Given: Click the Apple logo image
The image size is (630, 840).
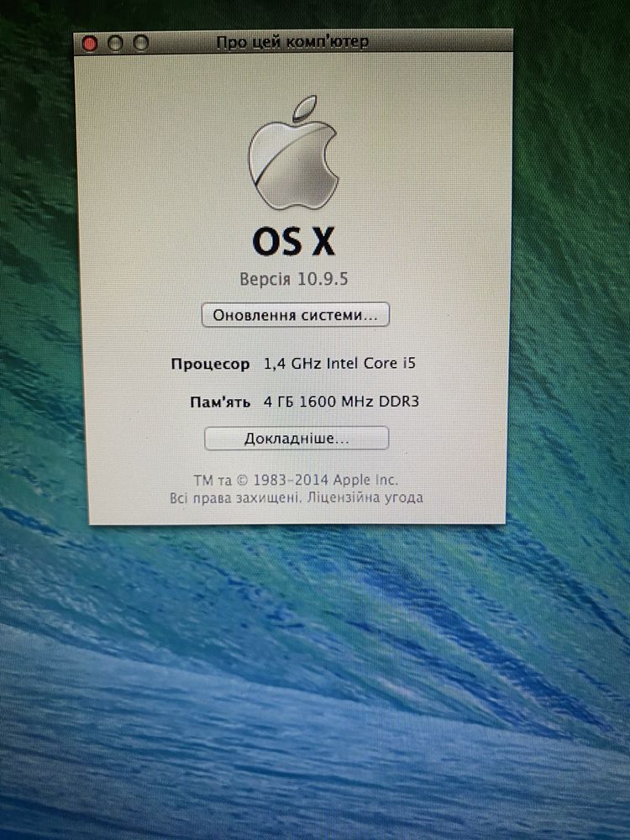Looking at the screenshot, I should (x=293, y=153).
